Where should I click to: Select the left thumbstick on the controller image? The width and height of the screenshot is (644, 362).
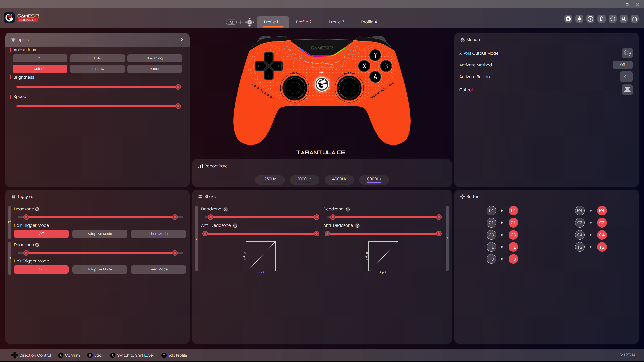[295, 88]
